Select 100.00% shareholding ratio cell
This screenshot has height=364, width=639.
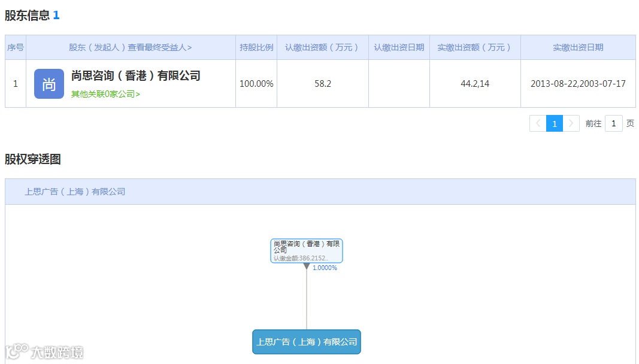256,84
